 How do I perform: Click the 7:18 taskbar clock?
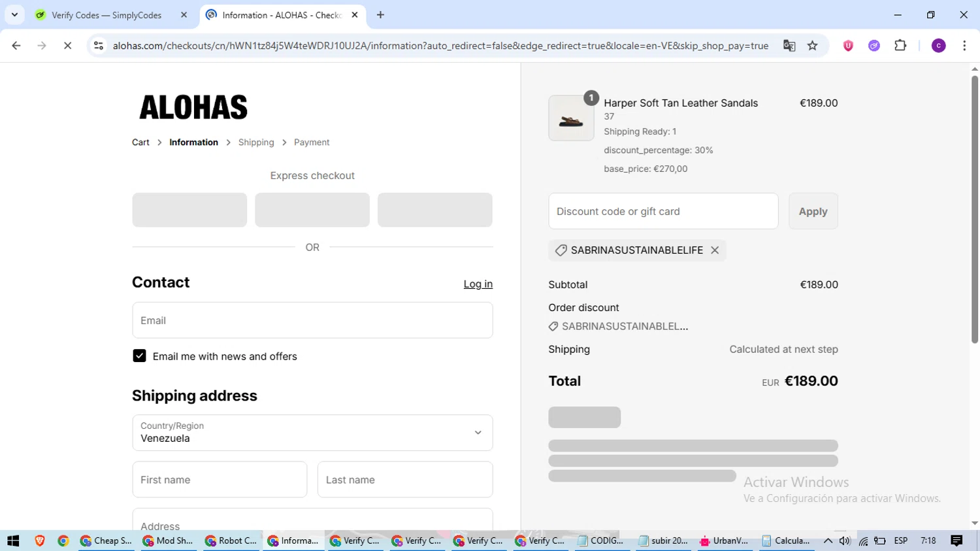tap(928, 541)
